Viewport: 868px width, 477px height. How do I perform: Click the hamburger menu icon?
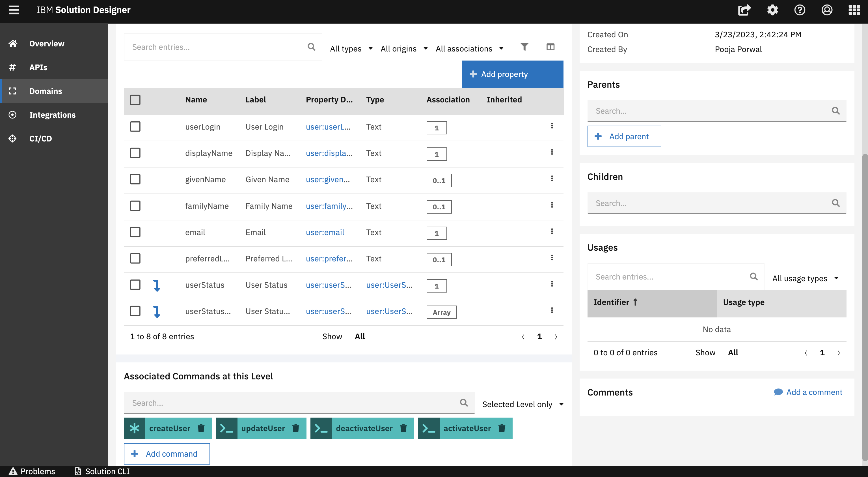14,10
